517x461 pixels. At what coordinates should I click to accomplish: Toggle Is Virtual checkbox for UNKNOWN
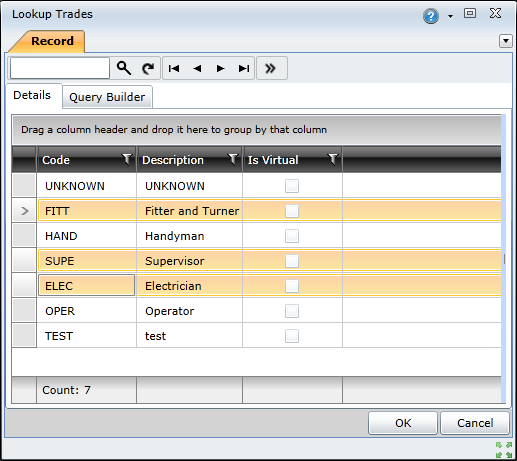(292, 186)
